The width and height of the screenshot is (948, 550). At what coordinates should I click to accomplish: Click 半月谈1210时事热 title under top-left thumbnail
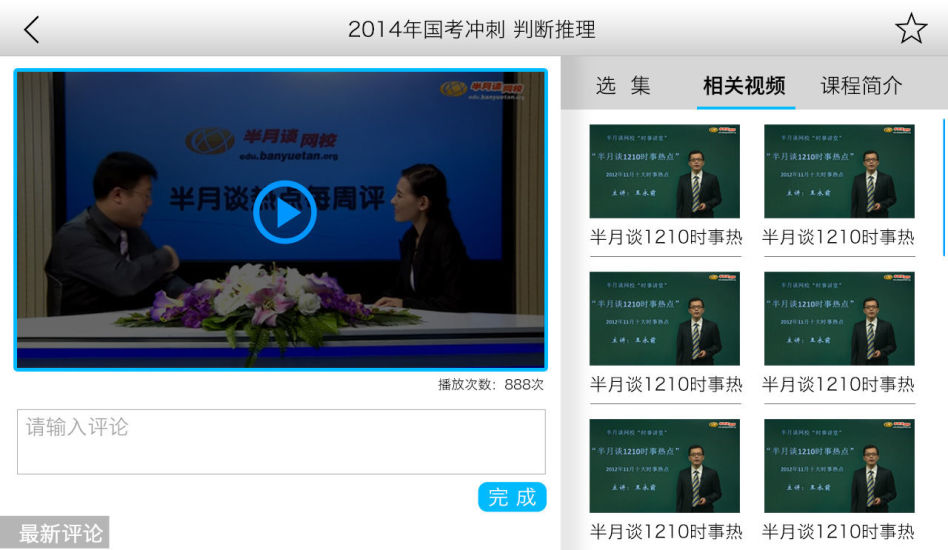click(x=666, y=238)
